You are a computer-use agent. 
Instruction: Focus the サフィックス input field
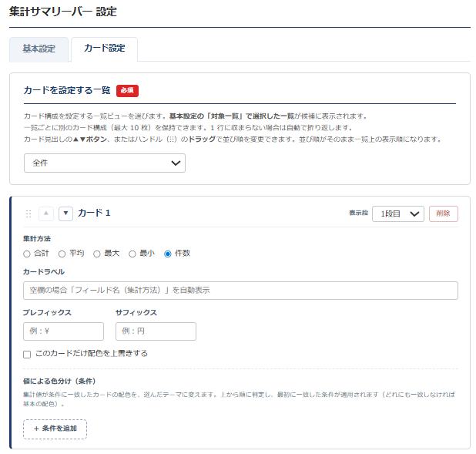point(156,331)
